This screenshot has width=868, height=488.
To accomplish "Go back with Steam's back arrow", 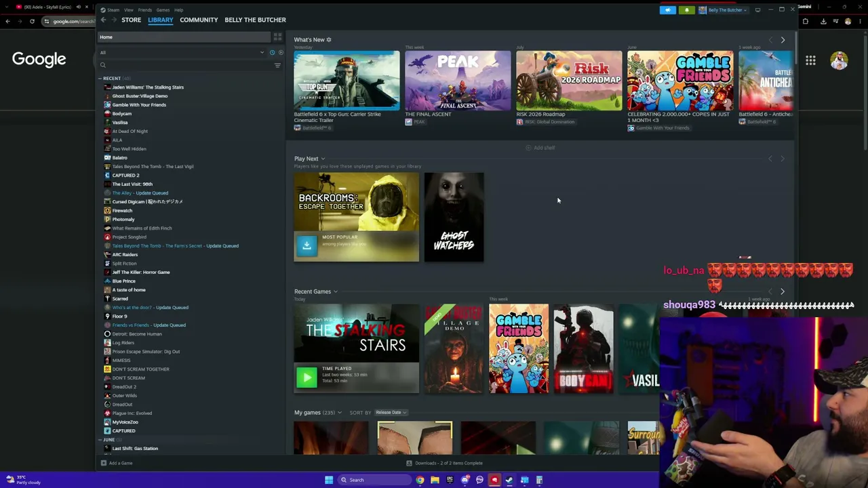I will click(103, 20).
